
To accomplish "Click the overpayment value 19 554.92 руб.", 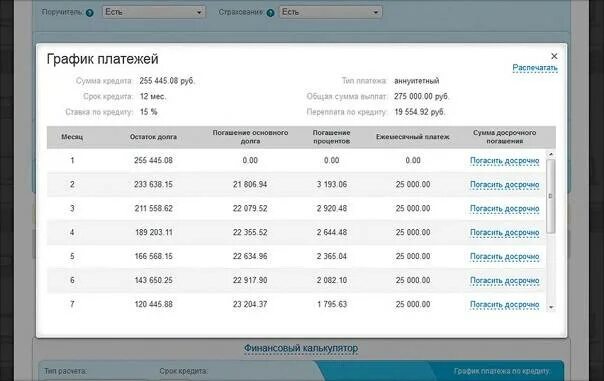I will (419, 112).
